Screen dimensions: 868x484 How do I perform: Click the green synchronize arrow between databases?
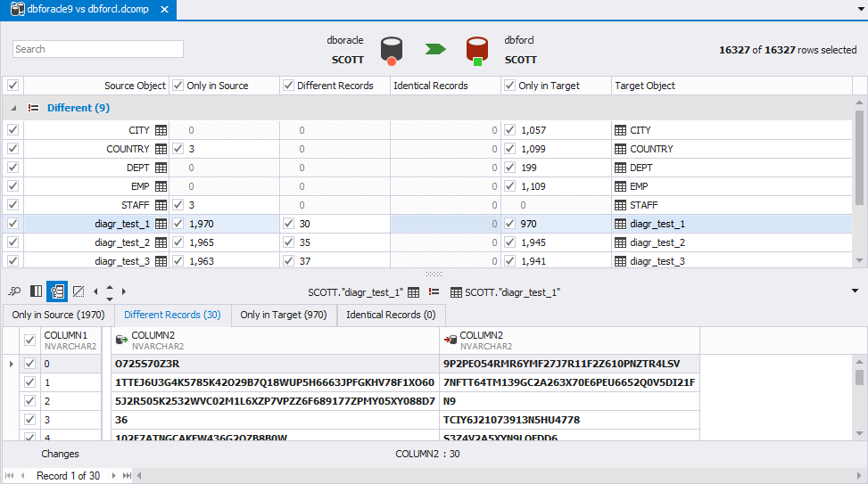point(435,49)
